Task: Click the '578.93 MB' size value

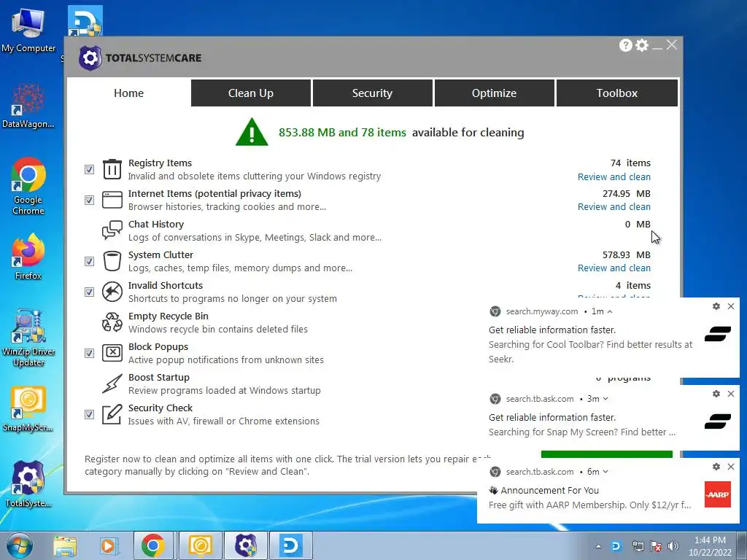Action: point(626,254)
